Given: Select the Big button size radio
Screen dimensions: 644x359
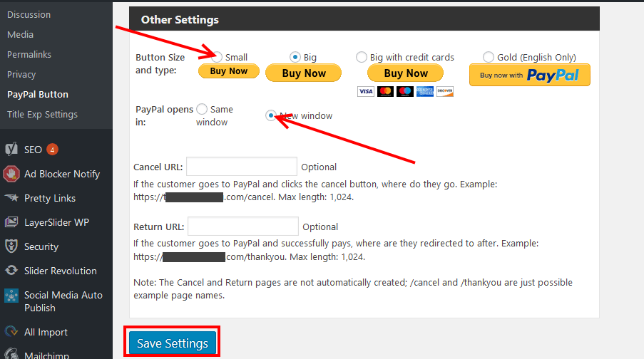Looking at the screenshot, I should pyautogui.click(x=295, y=57).
